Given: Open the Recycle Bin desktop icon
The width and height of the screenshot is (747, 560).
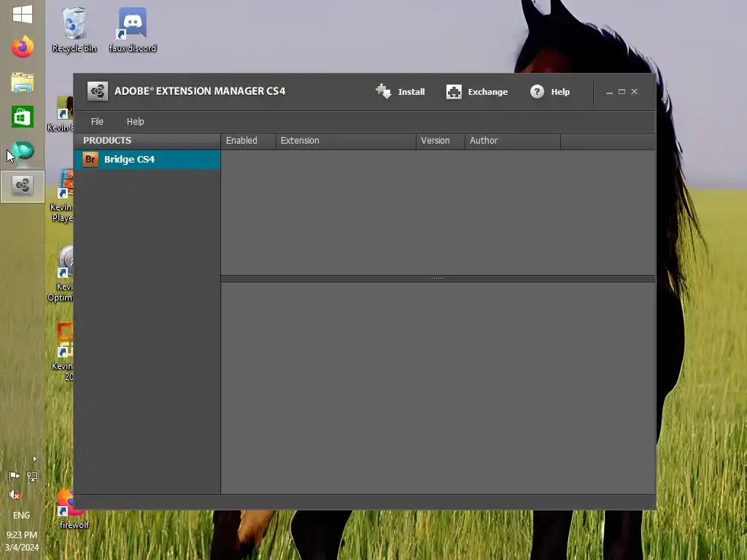Looking at the screenshot, I should pyautogui.click(x=74, y=29).
